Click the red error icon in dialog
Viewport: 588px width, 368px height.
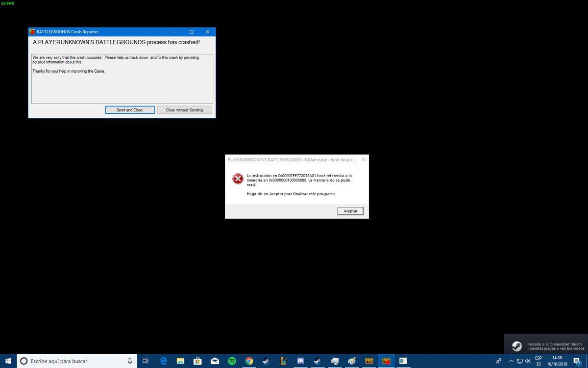(238, 179)
